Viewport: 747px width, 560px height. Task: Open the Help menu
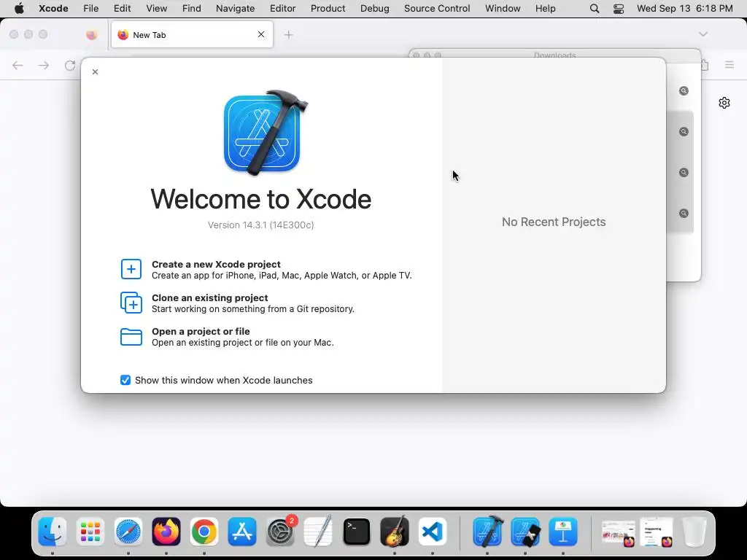tap(545, 9)
